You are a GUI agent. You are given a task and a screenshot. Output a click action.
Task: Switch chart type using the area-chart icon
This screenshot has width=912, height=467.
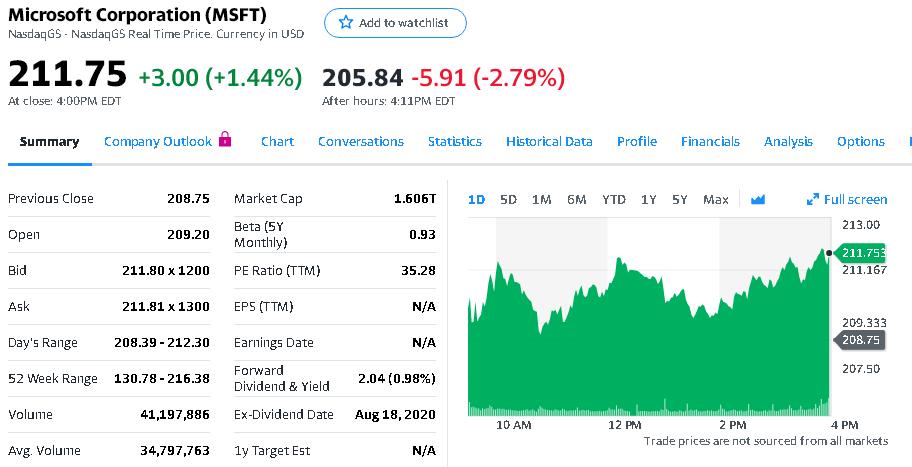coord(757,199)
